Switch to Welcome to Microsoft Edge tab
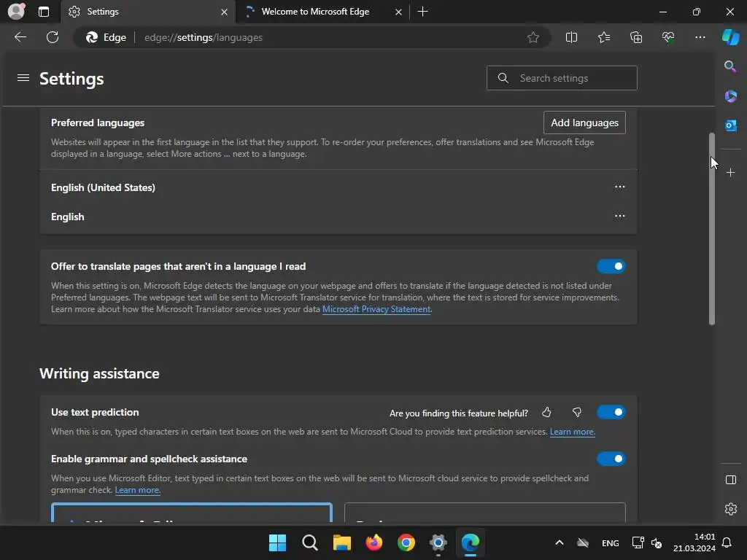This screenshot has width=747, height=560. (x=322, y=12)
